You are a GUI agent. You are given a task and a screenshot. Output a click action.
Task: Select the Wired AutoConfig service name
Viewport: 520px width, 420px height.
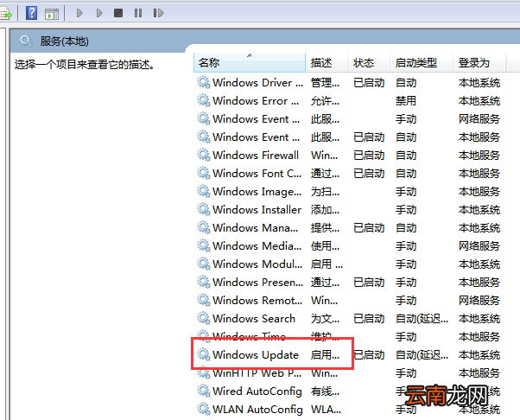pyautogui.click(x=257, y=391)
